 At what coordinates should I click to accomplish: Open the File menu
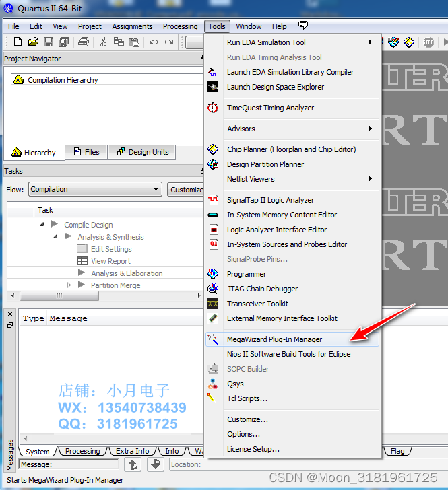click(x=13, y=26)
